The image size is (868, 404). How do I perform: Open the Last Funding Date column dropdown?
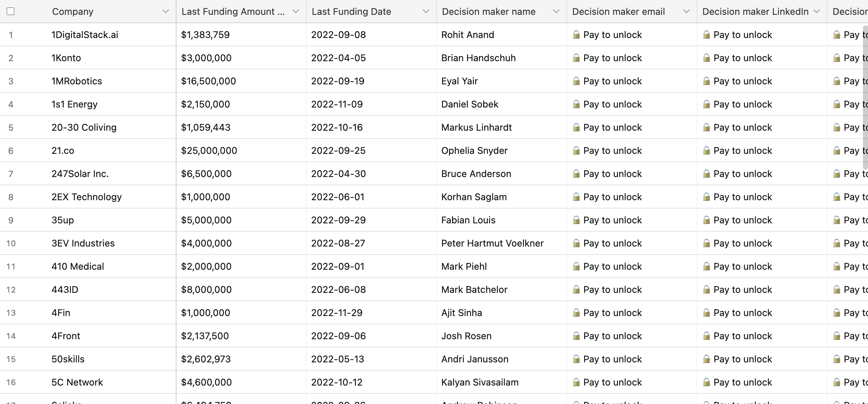[x=426, y=12]
